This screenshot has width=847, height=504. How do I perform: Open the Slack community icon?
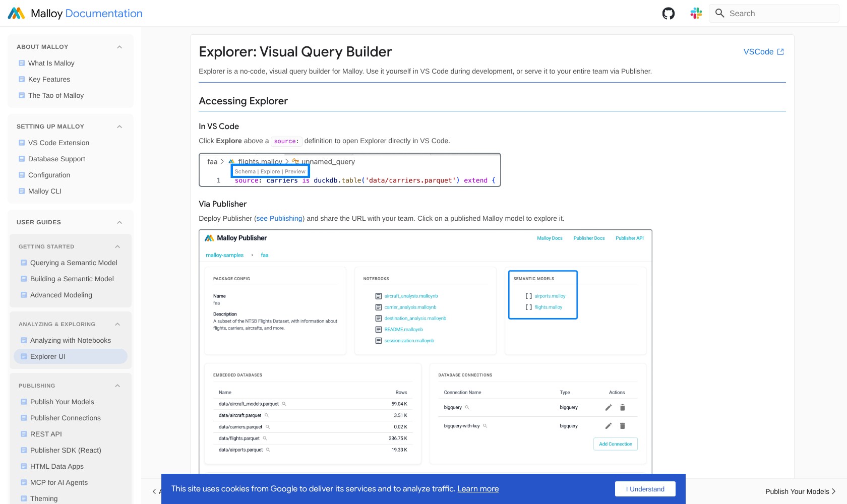[x=696, y=14]
